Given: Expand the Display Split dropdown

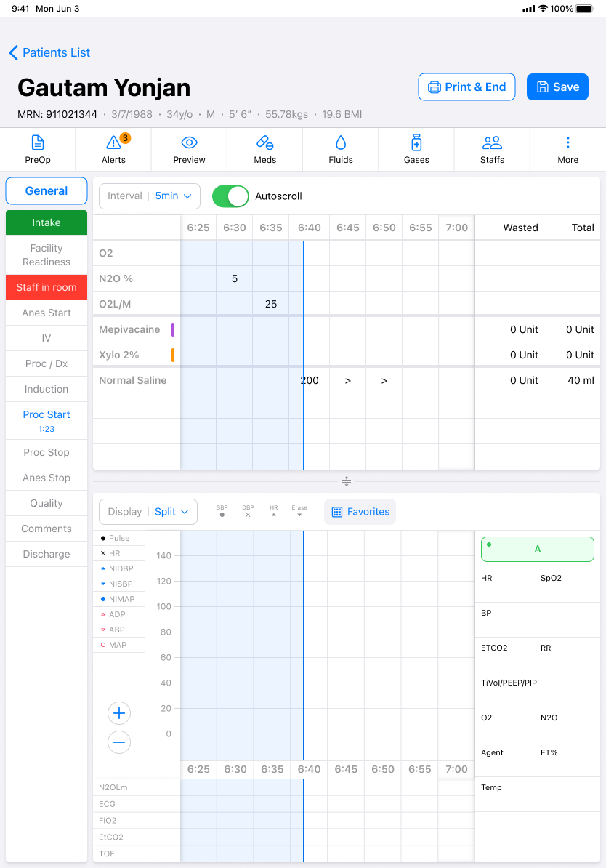Looking at the screenshot, I should coord(148,512).
